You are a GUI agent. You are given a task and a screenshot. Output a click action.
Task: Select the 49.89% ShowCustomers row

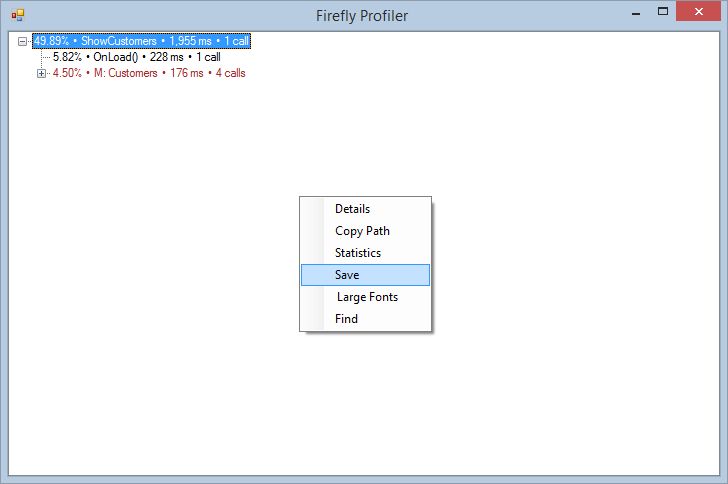point(142,41)
